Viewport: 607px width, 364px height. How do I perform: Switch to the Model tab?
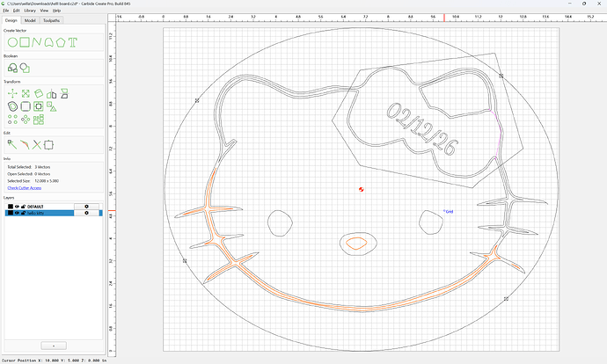click(x=30, y=20)
